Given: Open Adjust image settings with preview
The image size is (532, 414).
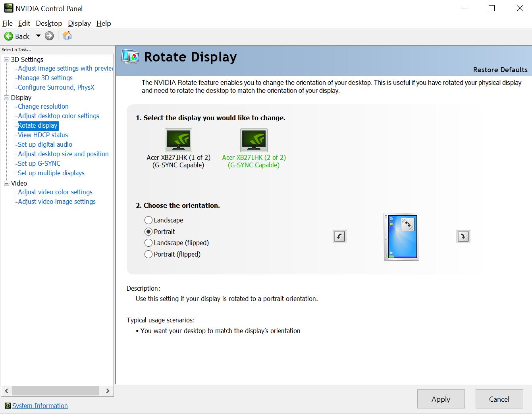Looking at the screenshot, I should [66, 68].
